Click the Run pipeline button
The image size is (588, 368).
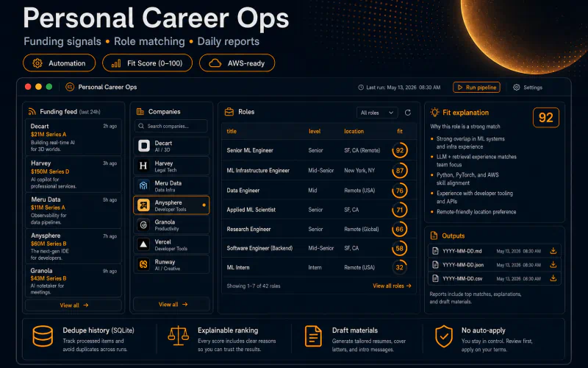tap(476, 87)
